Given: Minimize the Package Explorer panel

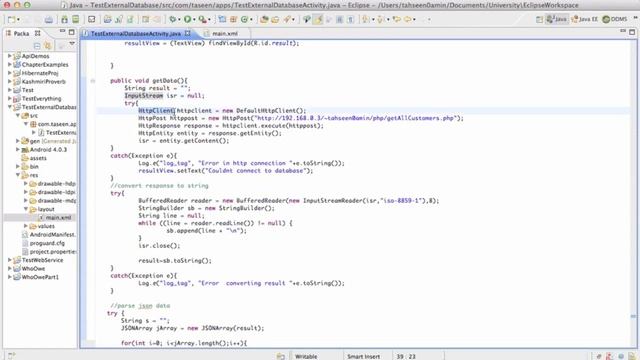Looking at the screenshot, I should [62, 31].
